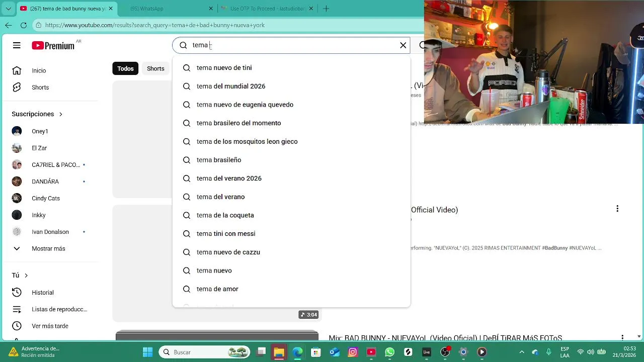Open a new browser tab

point(326,9)
